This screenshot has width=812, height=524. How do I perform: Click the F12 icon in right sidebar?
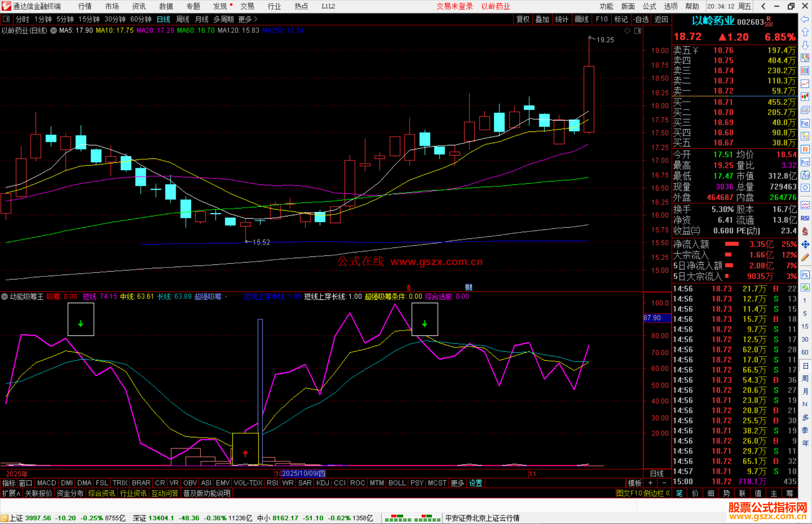pyautogui.click(x=805, y=162)
